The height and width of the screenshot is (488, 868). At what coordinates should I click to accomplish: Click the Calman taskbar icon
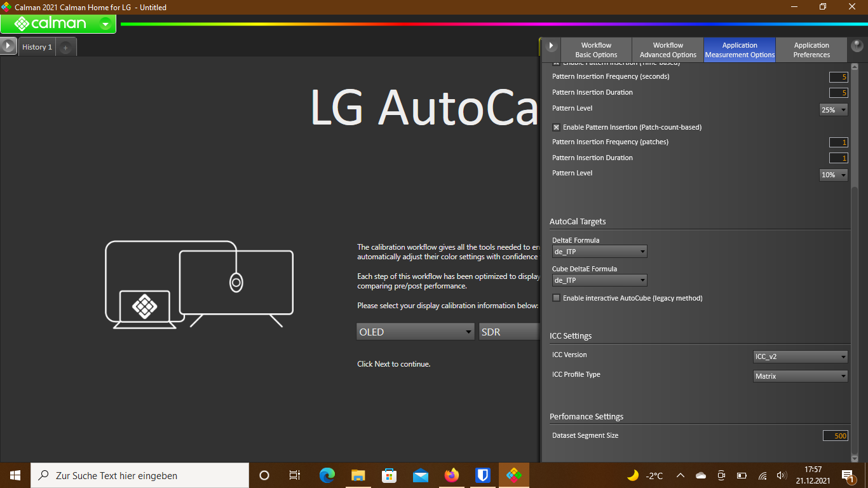[514, 475]
